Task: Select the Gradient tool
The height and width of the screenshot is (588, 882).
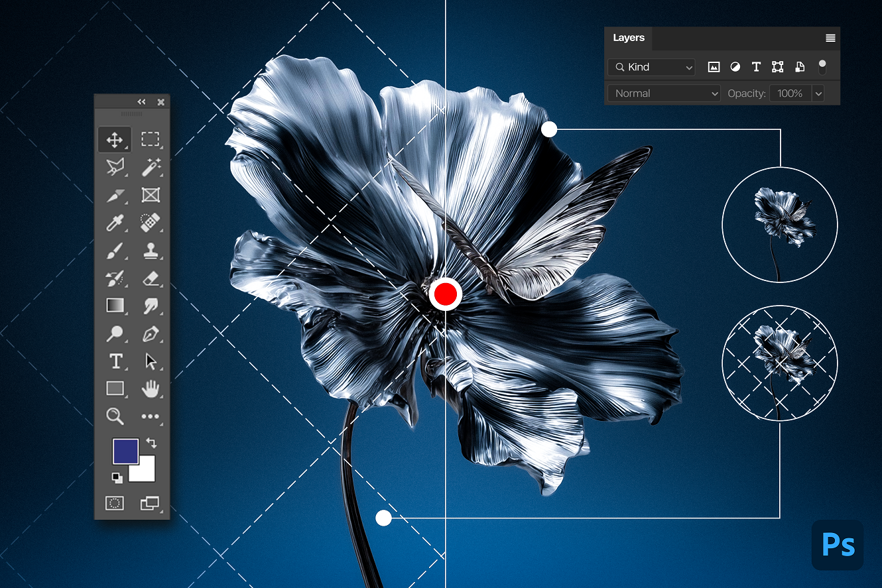Action: pyautogui.click(x=115, y=306)
